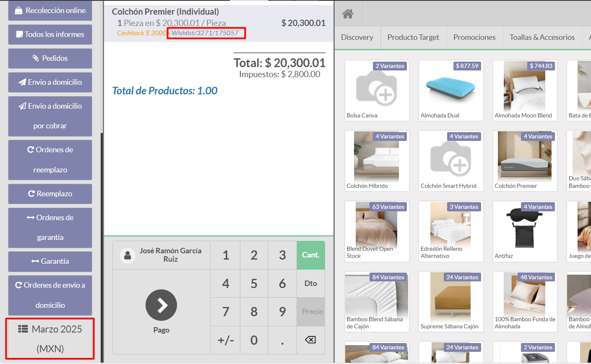Click the Precio mode button
Screen dimensions: 591x364
(x=310, y=312)
